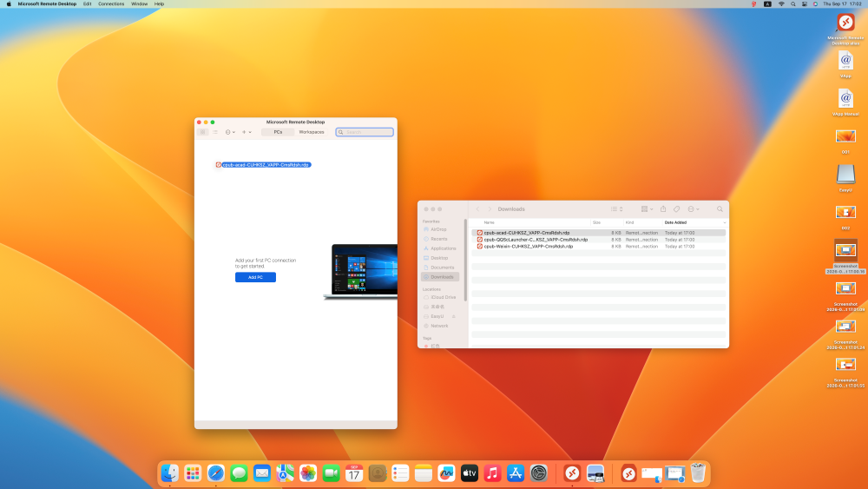Screen dimensions: 868x489
Task: Select the Workspaces tab
Action: coord(311,132)
